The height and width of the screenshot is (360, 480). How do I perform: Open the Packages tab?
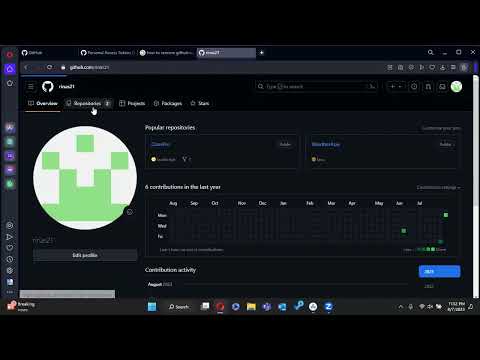(168, 103)
